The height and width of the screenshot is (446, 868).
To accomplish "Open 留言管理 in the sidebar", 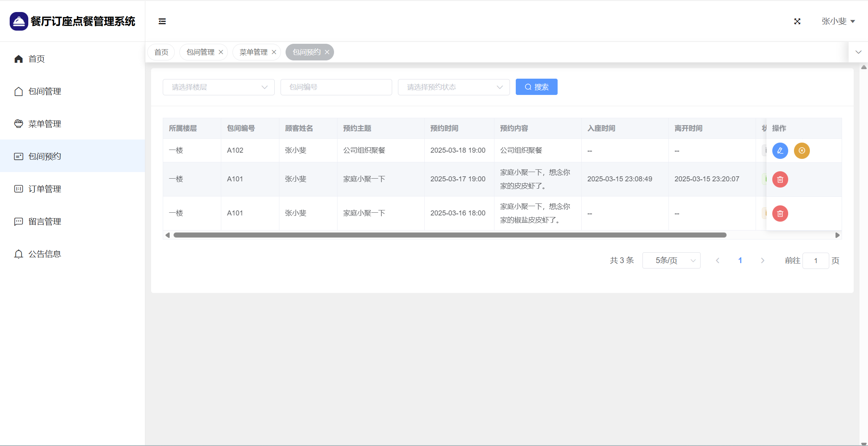I will point(45,222).
